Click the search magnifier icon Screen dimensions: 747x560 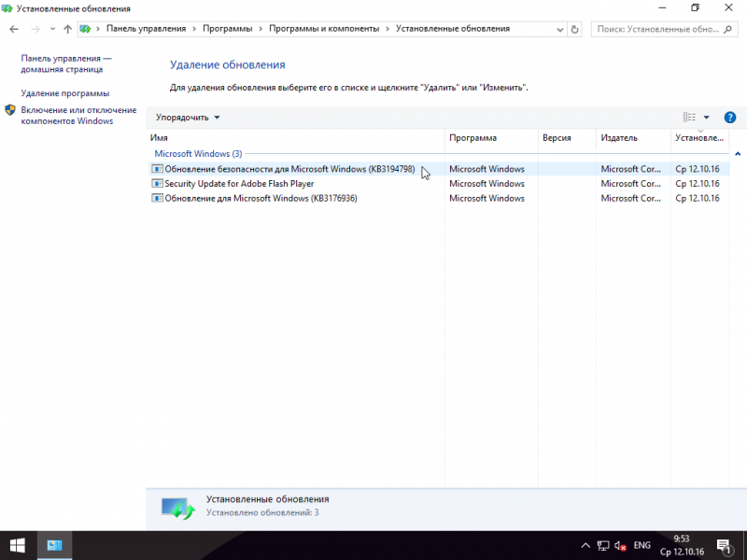click(x=727, y=30)
